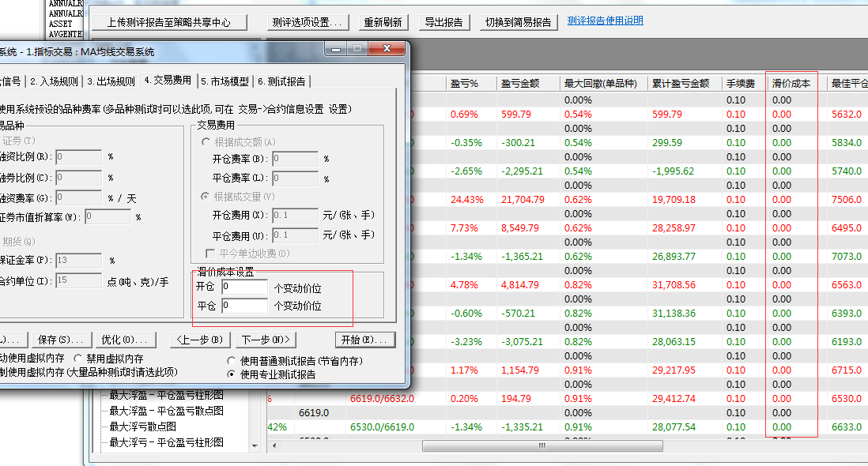Click the 滑价成本 column header
The image size is (868, 466).
pos(791,83)
